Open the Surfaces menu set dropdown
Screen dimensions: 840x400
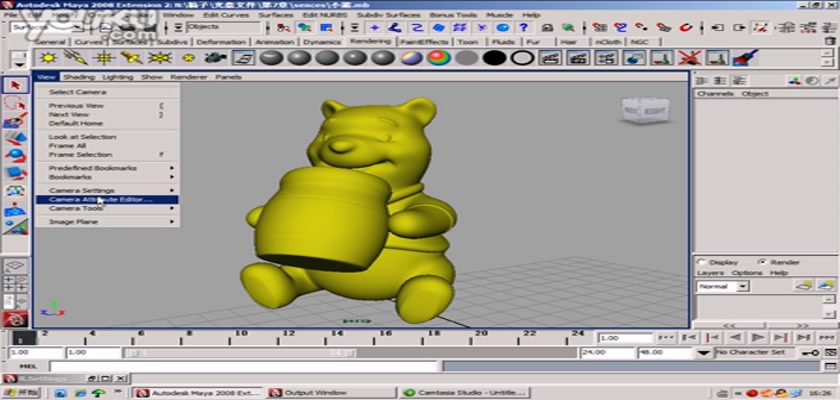click(46, 28)
